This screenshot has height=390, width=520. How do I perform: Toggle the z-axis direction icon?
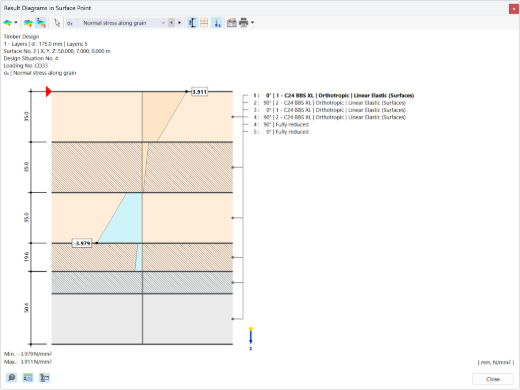(x=217, y=23)
